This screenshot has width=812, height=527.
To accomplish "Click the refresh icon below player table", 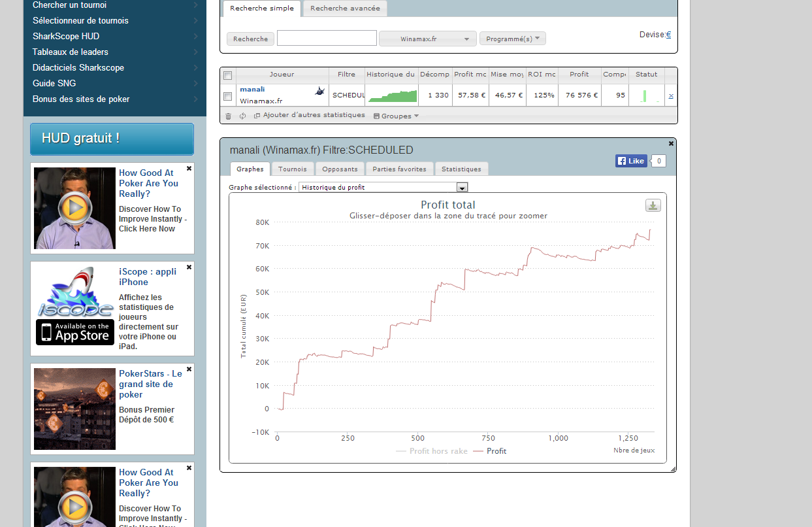I will pos(242,116).
